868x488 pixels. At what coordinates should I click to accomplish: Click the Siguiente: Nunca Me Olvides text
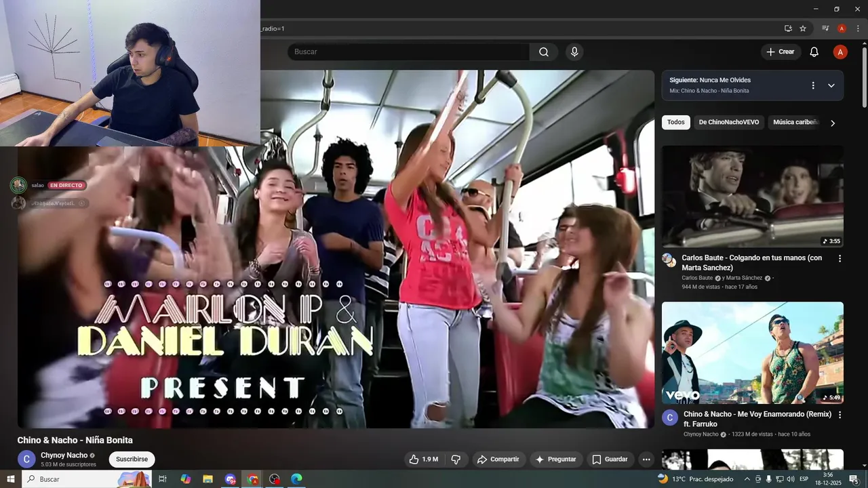tap(710, 80)
